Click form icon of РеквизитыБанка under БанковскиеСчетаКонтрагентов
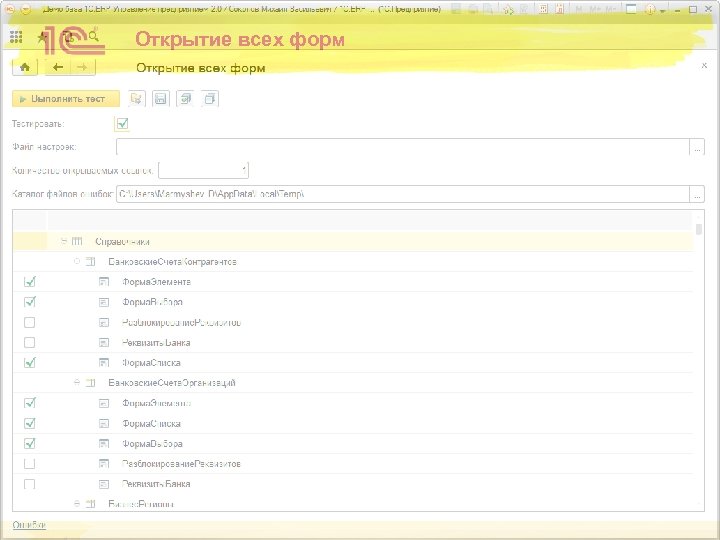This screenshot has width=720, height=540. pyautogui.click(x=104, y=342)
